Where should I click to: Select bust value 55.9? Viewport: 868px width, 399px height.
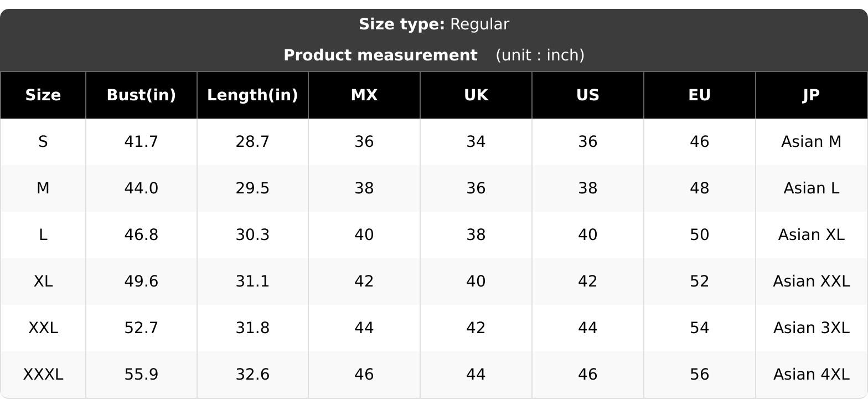pos(141,375)
